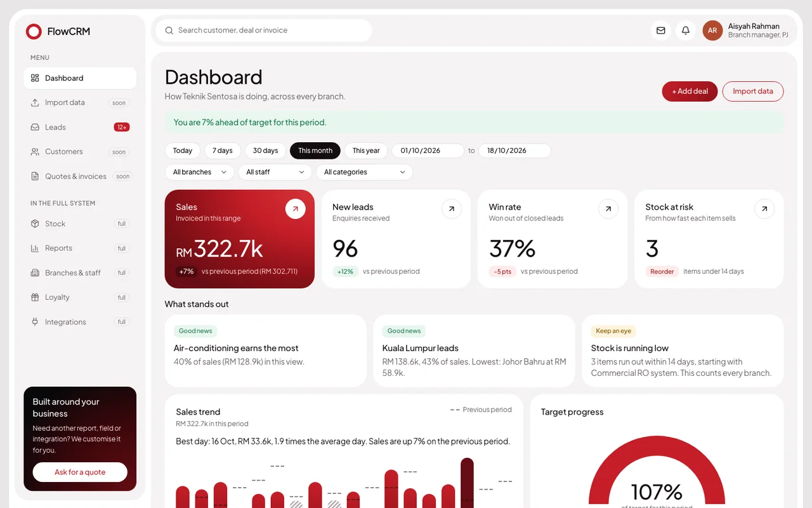The height and width of the screenshot is (508, 812).
Task: Open the mail inbox icon
Action: (661, 30)
